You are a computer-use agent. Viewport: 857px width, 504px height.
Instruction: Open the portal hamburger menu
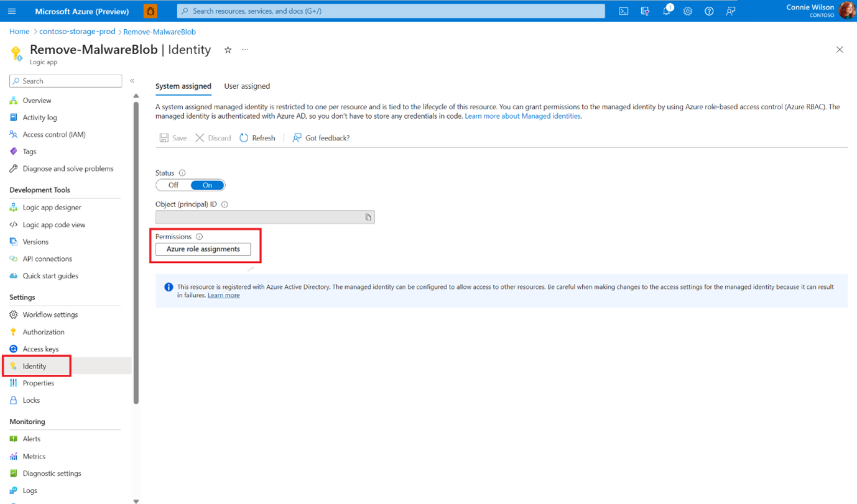12,11
